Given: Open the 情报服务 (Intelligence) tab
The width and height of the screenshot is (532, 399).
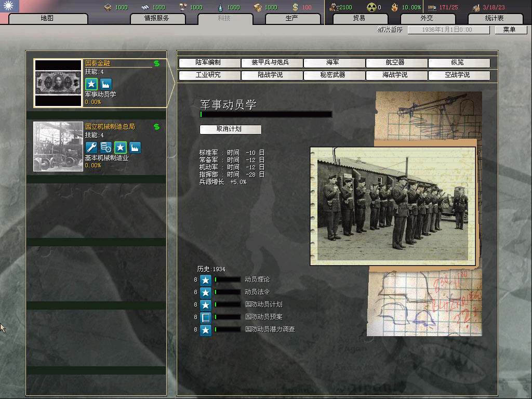Looking at the screenshot, I should click(x=157, y=18).
